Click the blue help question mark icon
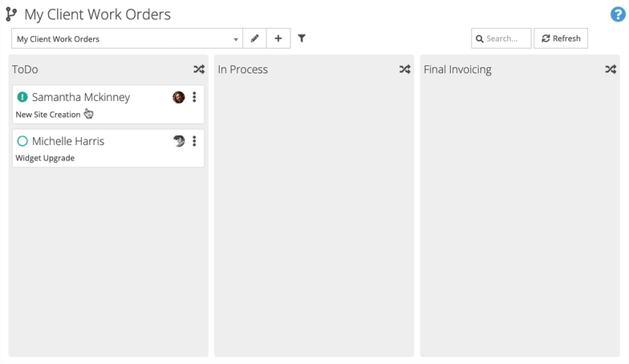Image resolution: width=629 pixels, height=364 pixels. pos(618,14)
